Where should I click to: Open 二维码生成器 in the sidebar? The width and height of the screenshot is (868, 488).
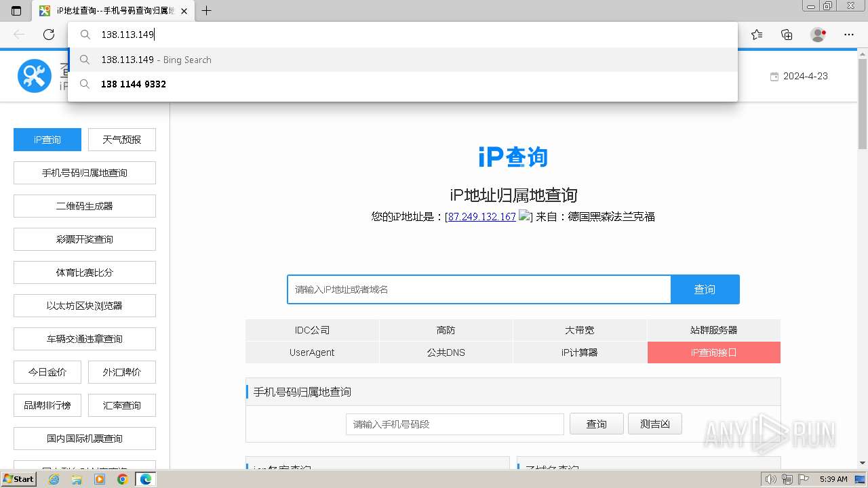pyautogui.click(x=85, y=206)
